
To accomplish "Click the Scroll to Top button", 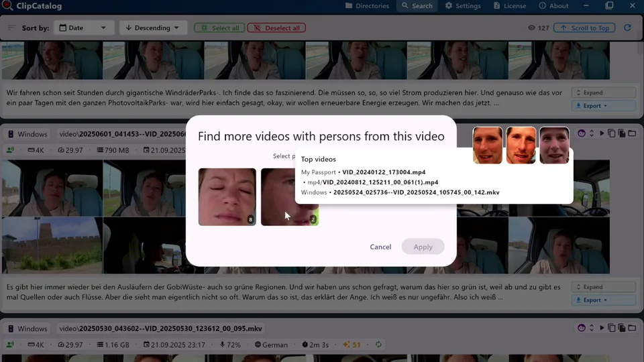I will point(584,28).
